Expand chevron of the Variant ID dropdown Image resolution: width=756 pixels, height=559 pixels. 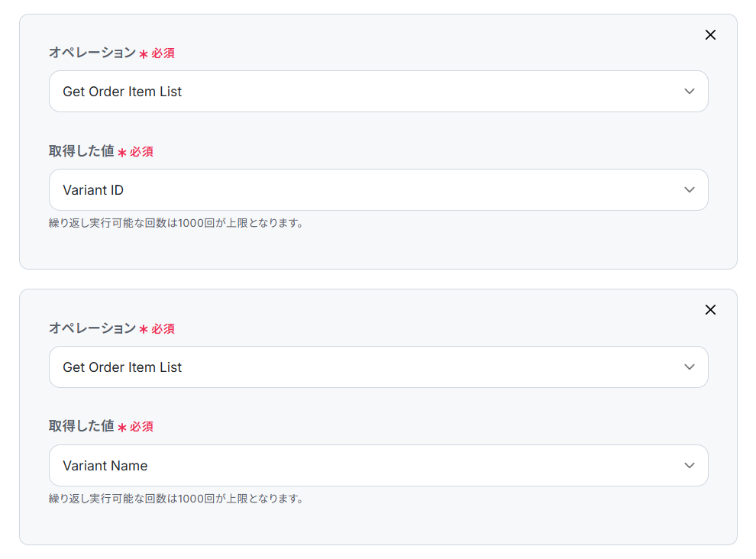click(x=690, y=190)
